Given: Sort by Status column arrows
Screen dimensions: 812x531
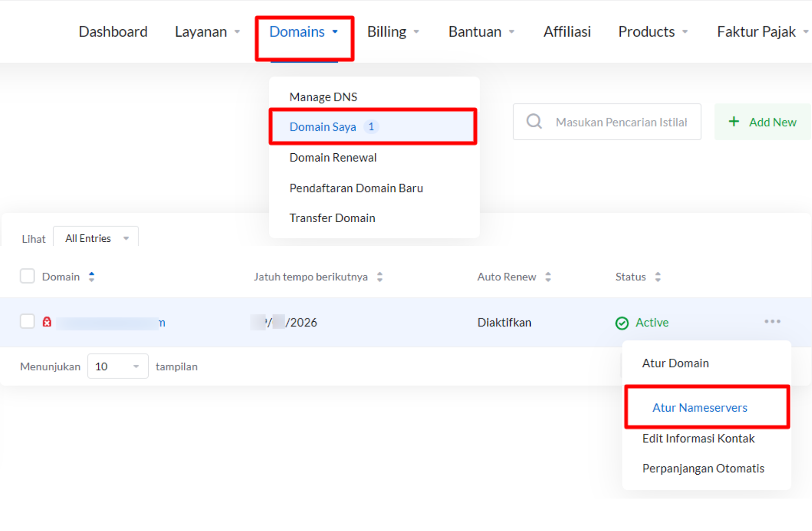Looking at the screenshot, I should (658, 277).
